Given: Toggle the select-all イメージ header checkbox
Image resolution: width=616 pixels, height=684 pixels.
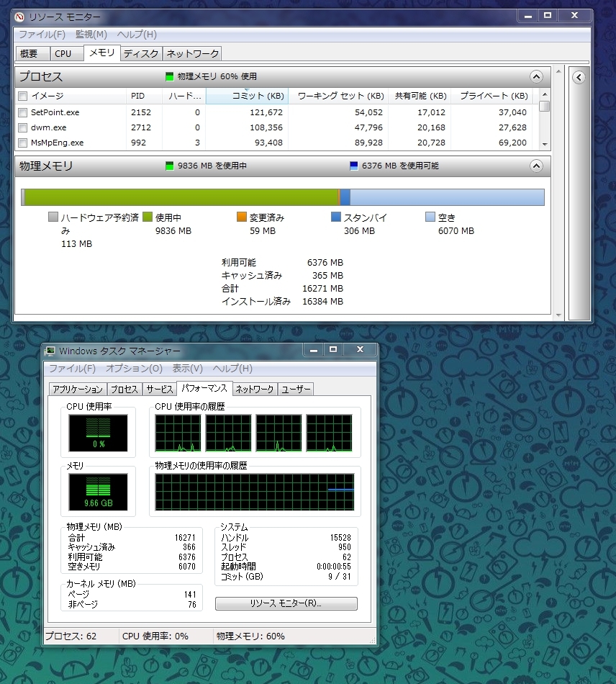Looking at the screenshot, I should pos(23,96).
